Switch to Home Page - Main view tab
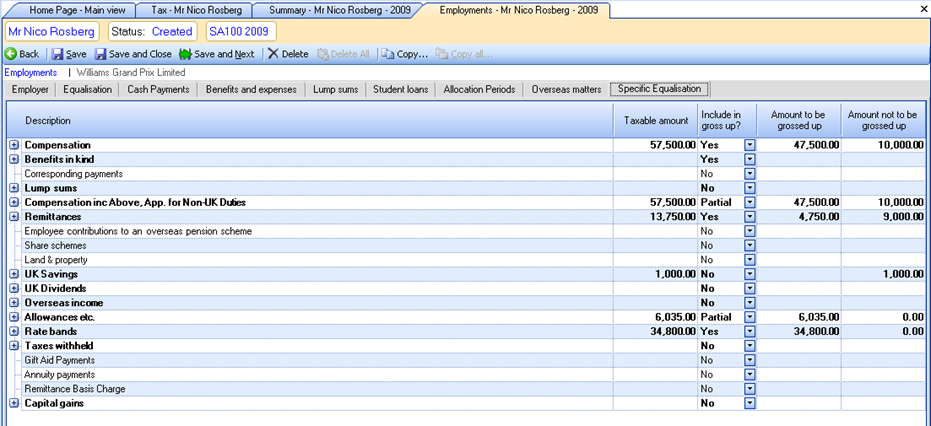Screen dimensions: 931x426 pyautogui.click(x=74, y=11)
